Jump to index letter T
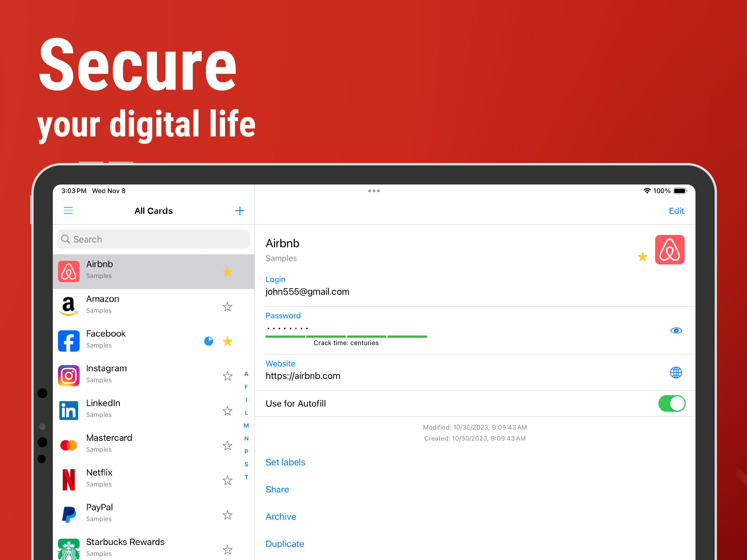 pyautogui.click(x=246, y=477)
